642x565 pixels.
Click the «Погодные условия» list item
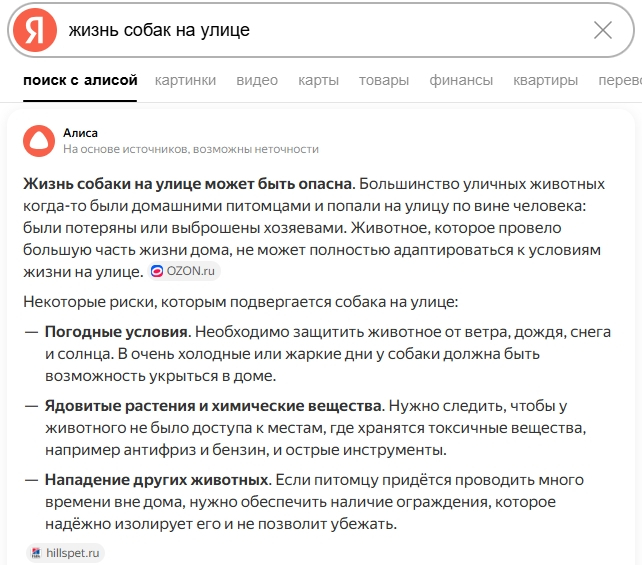116,331
